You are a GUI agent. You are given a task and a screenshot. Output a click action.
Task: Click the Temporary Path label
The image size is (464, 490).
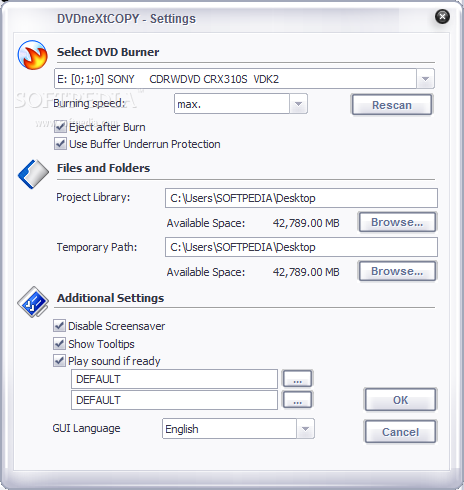97,247
